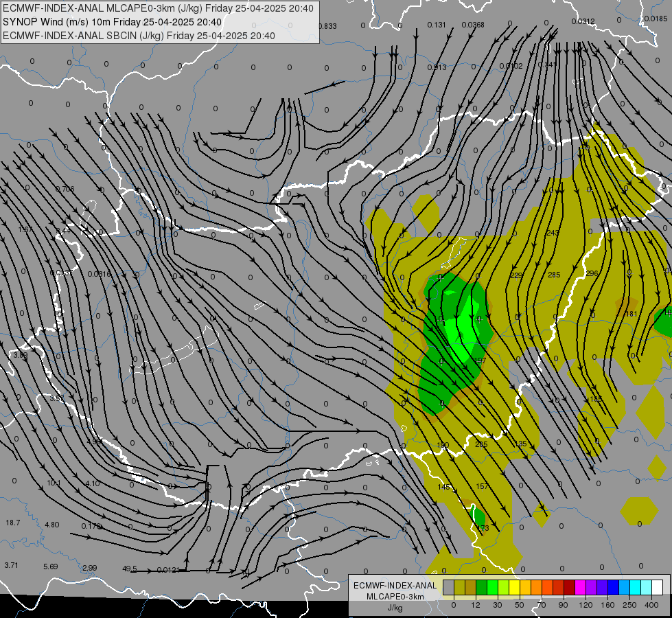Select the yellow legend swatch

(x=514, y=587)
